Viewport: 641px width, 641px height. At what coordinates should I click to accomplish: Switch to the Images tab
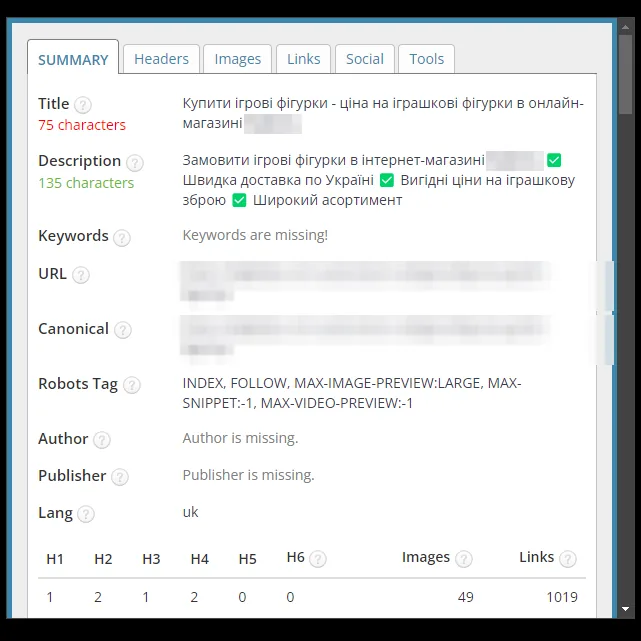[238, 59]
